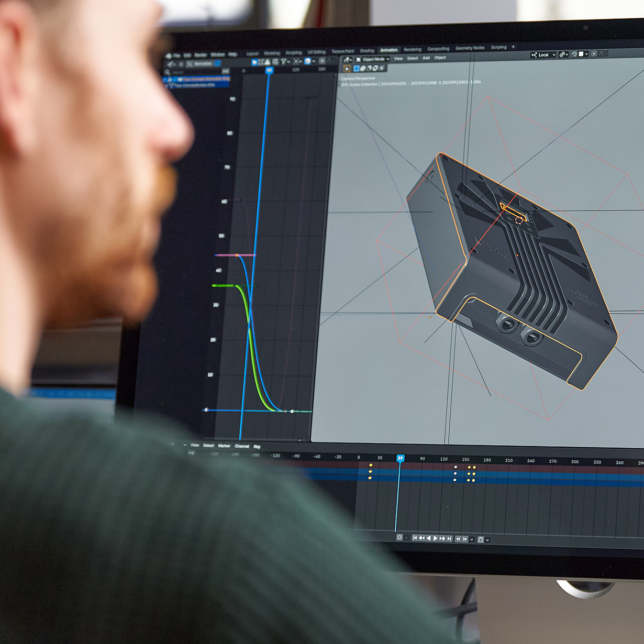Open proportional editing falloff curve menu
This screenshot has height=644, width=644.
click(603, 53)
